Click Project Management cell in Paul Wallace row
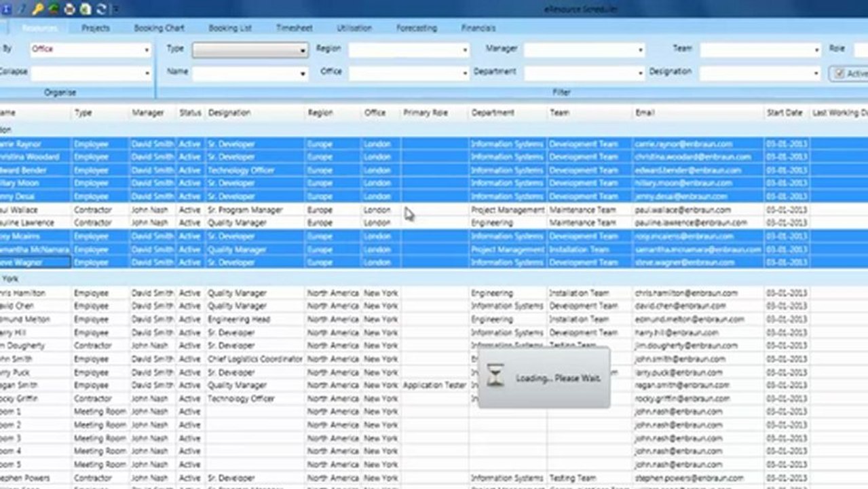Screen dimensions: 868x489 click(x=508, y=210)
